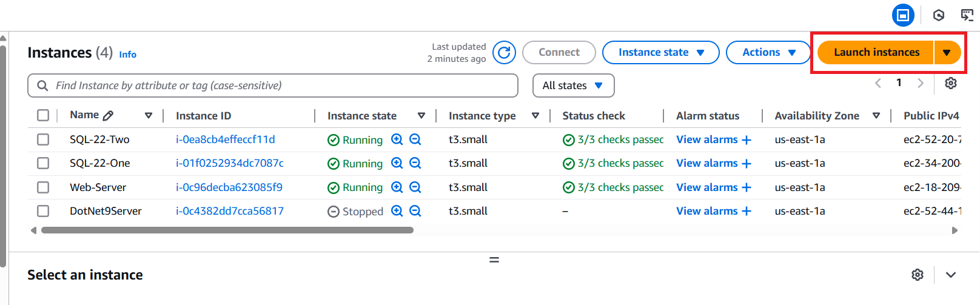This screenshot has height=305, width=980.
Task: Open instance i-01f0252934dc7087c
Action: (x=230, y=163)
